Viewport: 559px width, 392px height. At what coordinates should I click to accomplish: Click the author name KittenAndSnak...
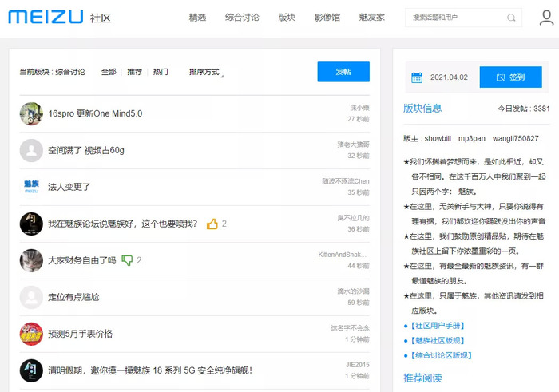(343, 255)
